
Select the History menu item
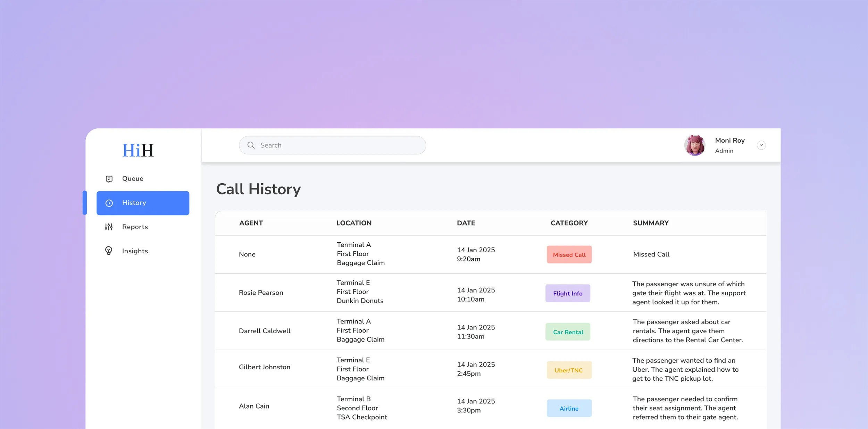(143, 203)
